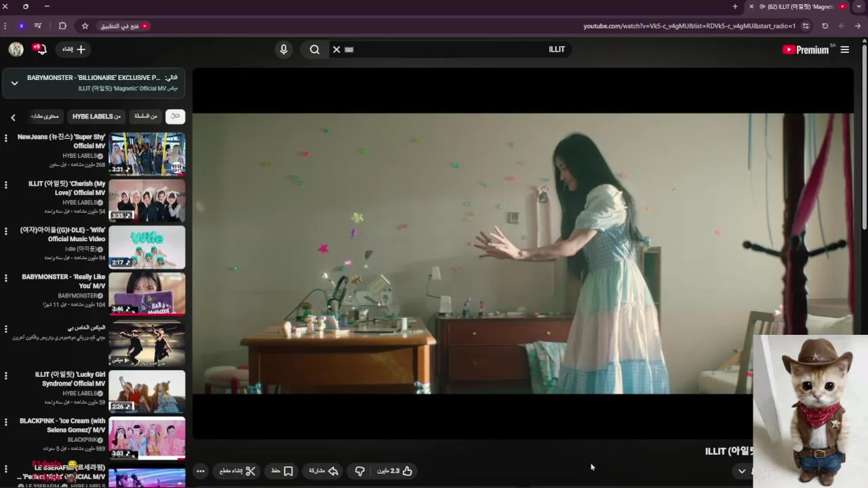Open more actions ellipsis below video
The height and width of the screenshot is (488, 868).
coord(201,471)
